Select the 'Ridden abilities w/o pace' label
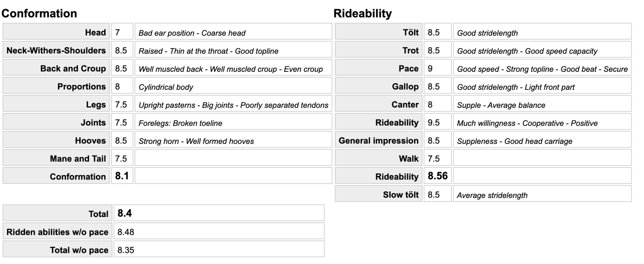The width and height of the screenshot is (644, 264). (x=57, y=232)
